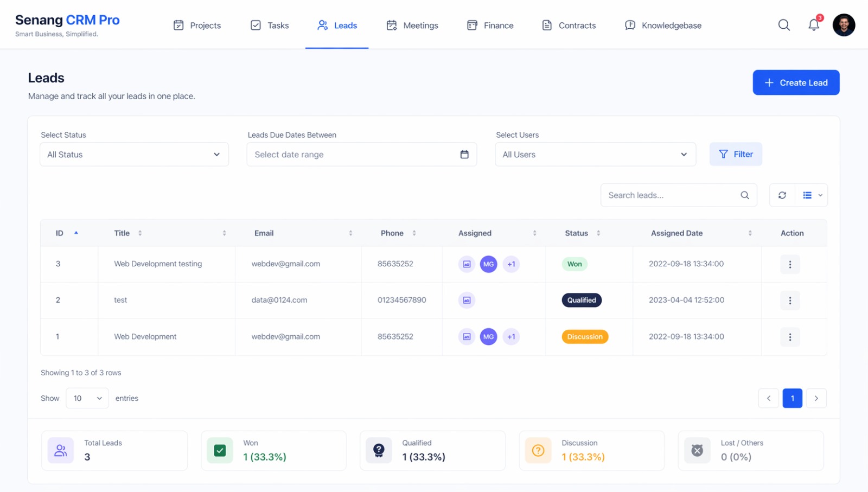Expand the All Status dropdown
The height and width of the screenshot is (492, 868).
(x=134, y=155)
